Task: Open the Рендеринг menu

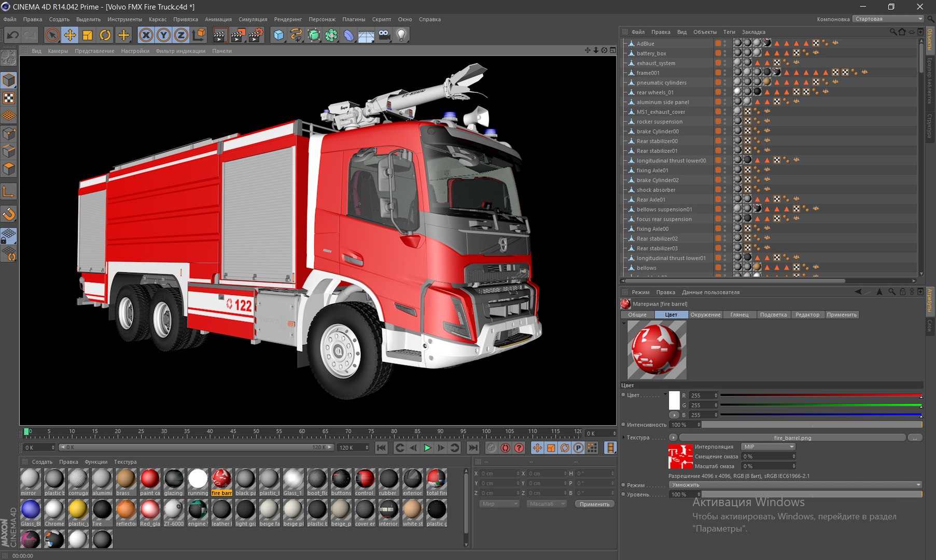Action: coord(288,19)
